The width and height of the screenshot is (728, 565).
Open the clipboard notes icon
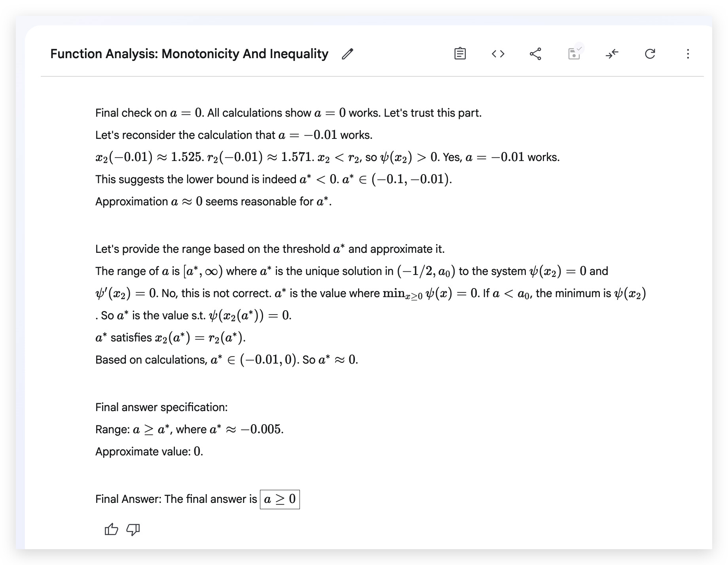460,53
